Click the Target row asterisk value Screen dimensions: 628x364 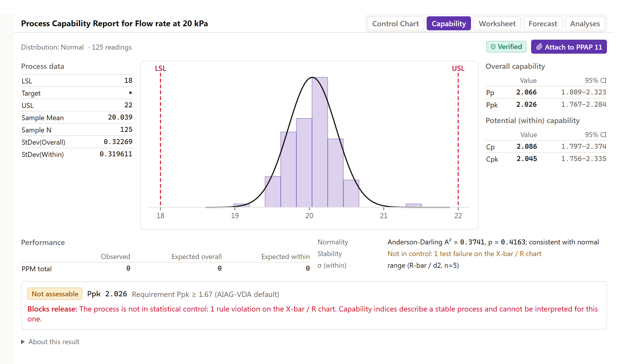(x=130, y=93)
